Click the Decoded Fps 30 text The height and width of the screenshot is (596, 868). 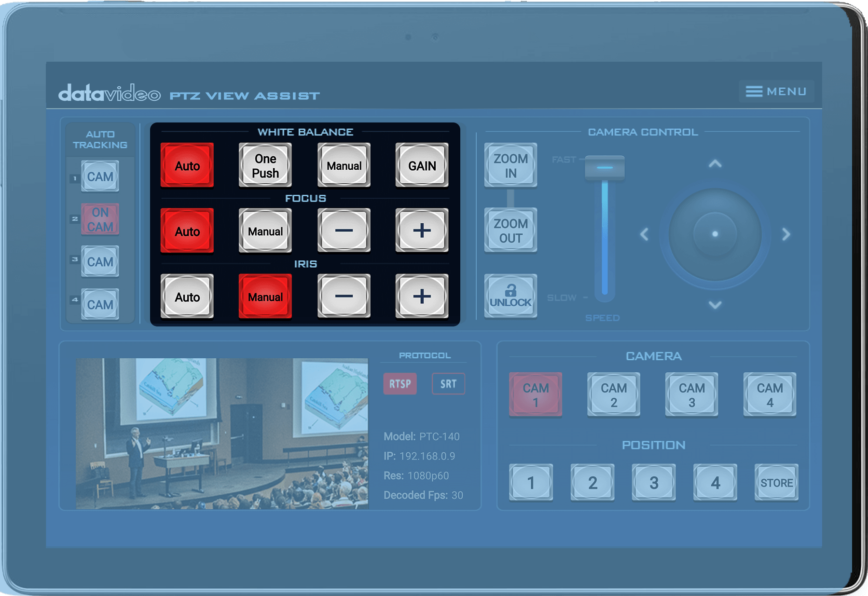click(x=423, y=495)
